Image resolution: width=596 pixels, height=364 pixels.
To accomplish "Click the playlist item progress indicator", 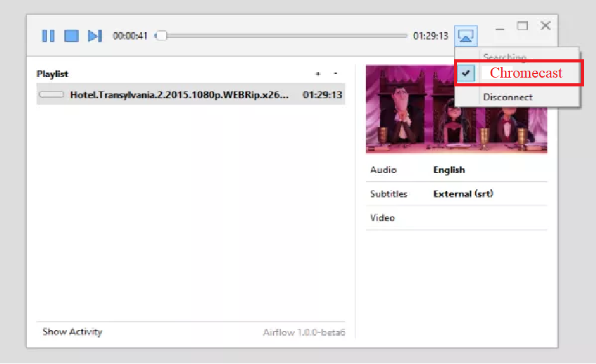I will pyautogui.click(x=51, y=95).
